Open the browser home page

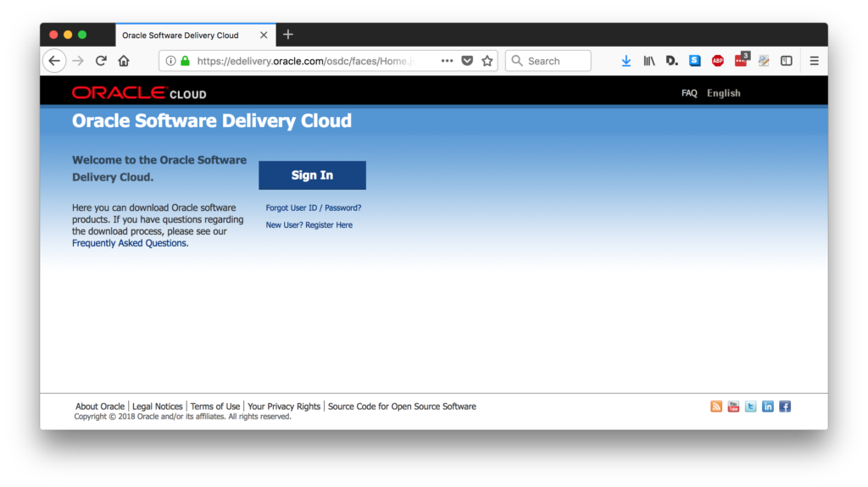point(124,61)
